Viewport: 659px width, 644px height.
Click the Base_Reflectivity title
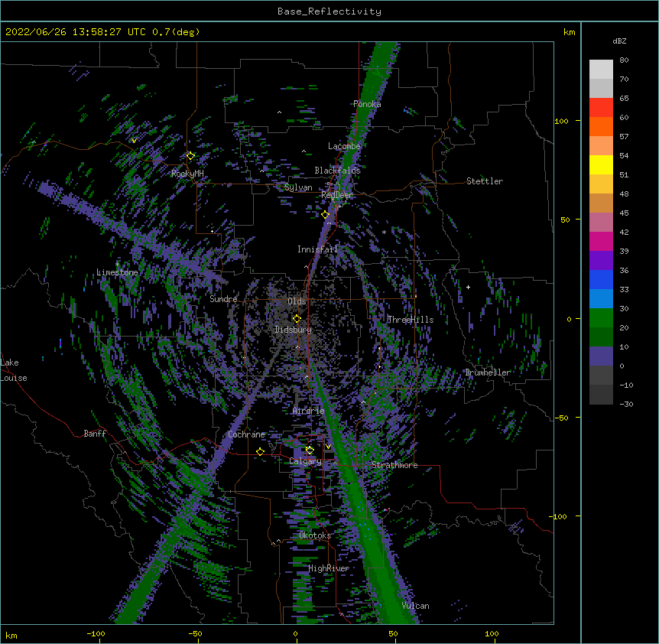pyautogui.click(x=329, y=11)
